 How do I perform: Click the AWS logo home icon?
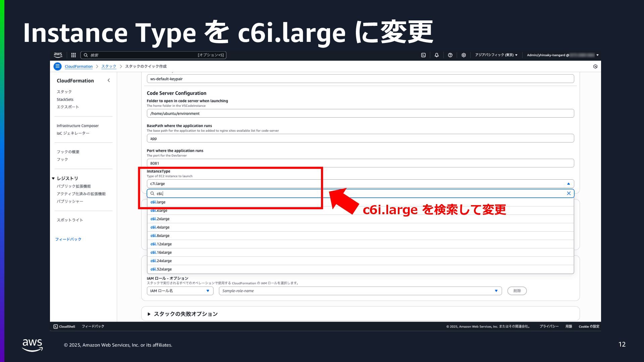click(x=58, y=55)
